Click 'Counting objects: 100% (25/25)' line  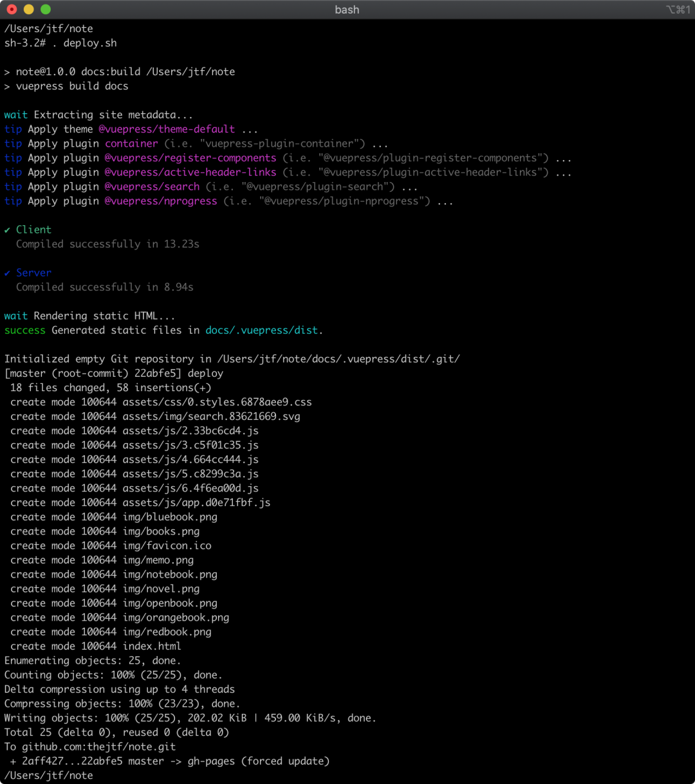pyautogui.click(x=113, y=675)
